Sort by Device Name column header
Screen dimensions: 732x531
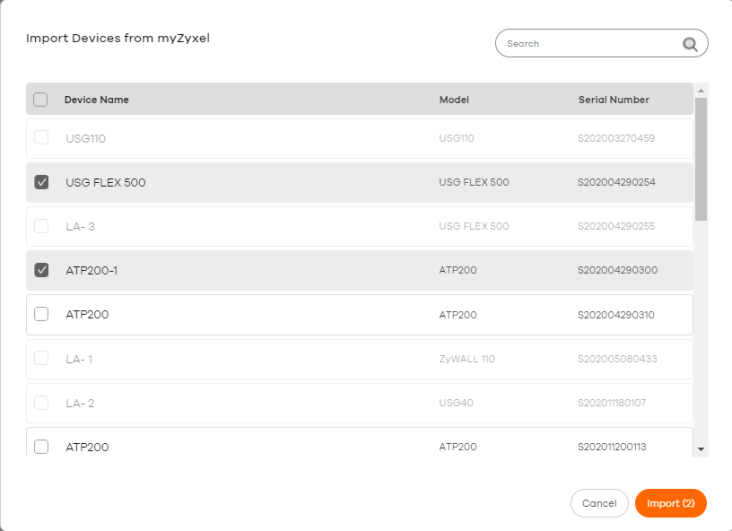coord(97,99)
